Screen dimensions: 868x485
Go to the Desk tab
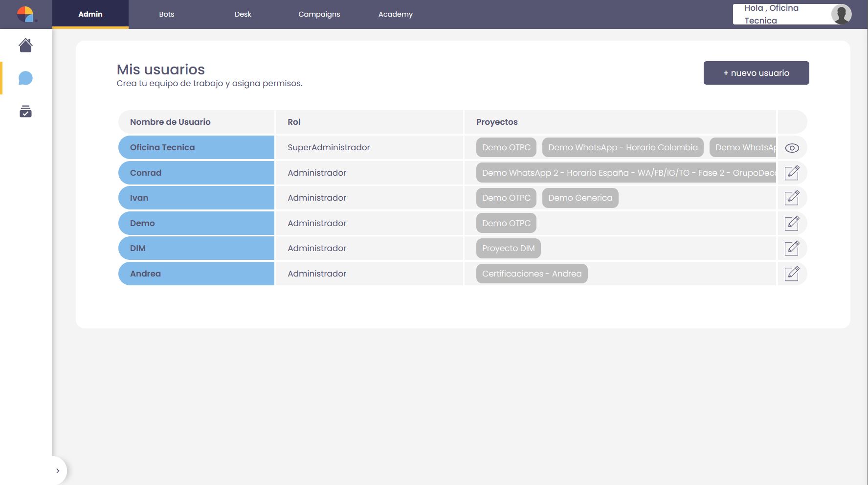click(243, 14)
